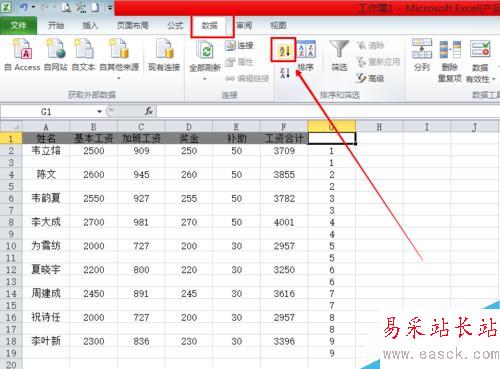Click the Name Box showing G1
The image size is (500, 369).
(x=47, y=112)
